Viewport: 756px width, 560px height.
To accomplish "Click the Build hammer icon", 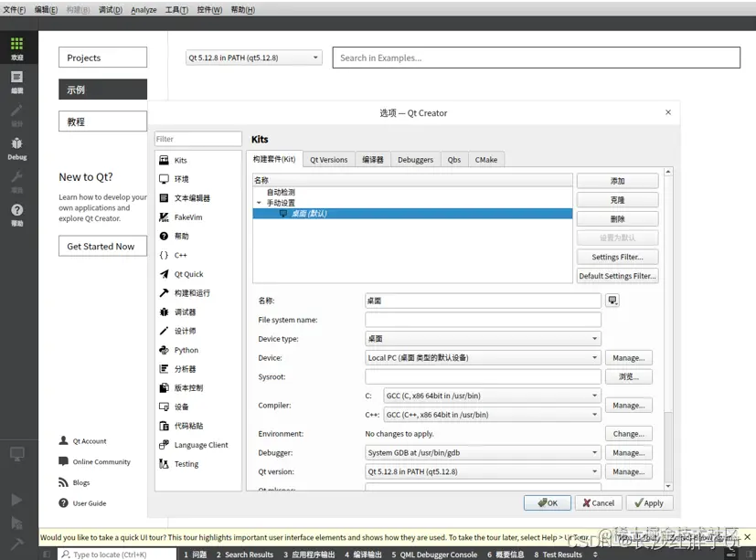I will click(16, 544).
